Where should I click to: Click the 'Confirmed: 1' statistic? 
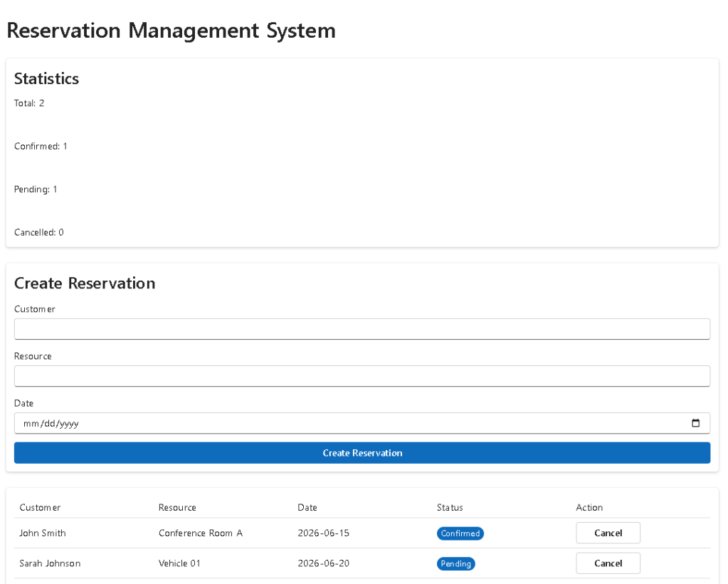[41, 146]
